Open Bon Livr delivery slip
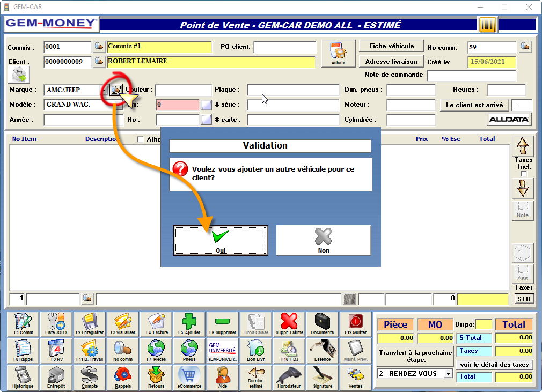The image size is (542, 392). (256, 351)
